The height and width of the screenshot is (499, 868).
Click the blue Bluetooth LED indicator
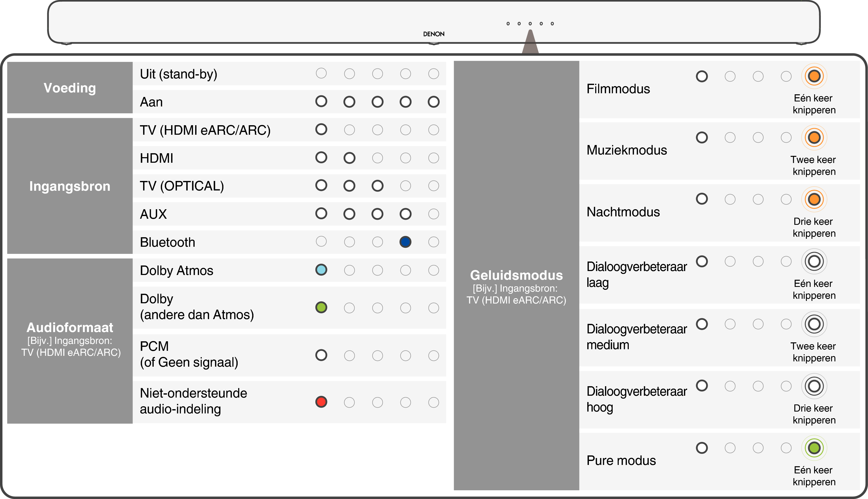tap(405, 242)
